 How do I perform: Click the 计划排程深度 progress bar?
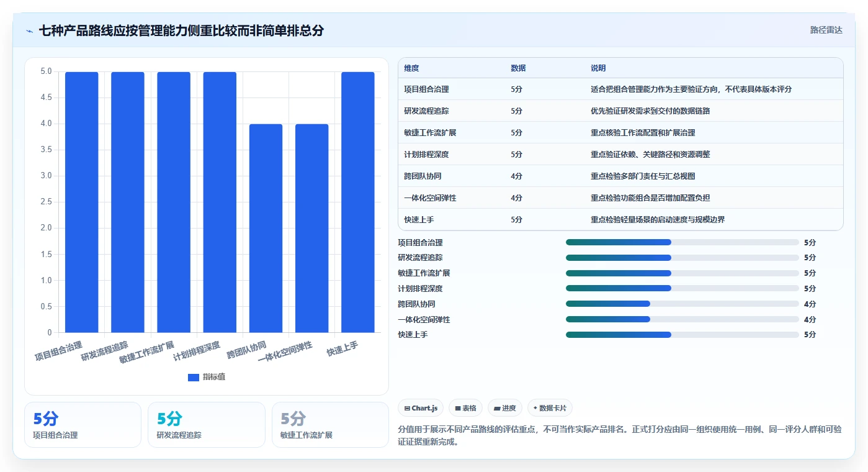(x=682, y=288)
